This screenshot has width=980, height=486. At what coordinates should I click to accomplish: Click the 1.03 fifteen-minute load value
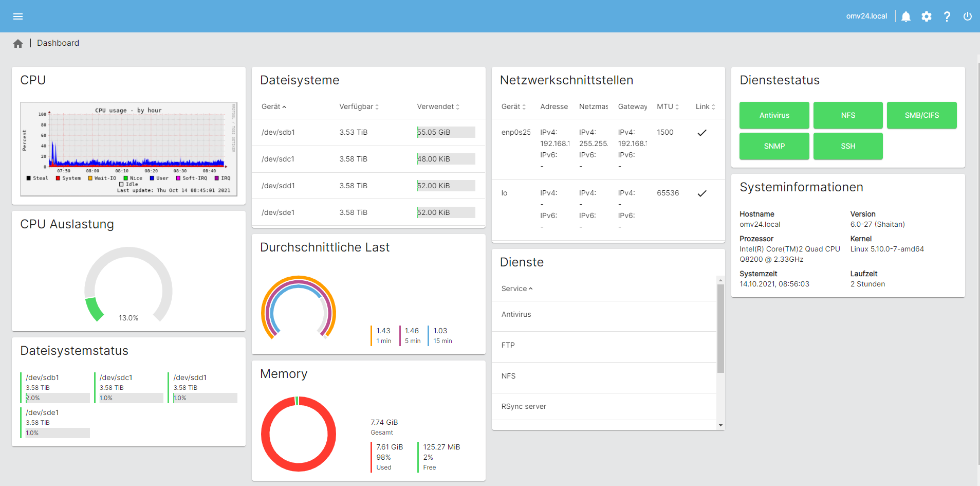[440, 331]
